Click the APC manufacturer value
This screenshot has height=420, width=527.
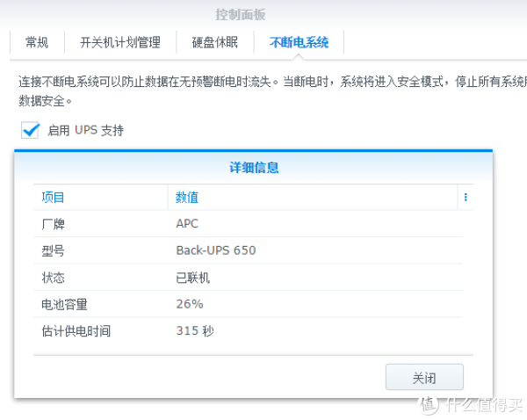(187, 223)
